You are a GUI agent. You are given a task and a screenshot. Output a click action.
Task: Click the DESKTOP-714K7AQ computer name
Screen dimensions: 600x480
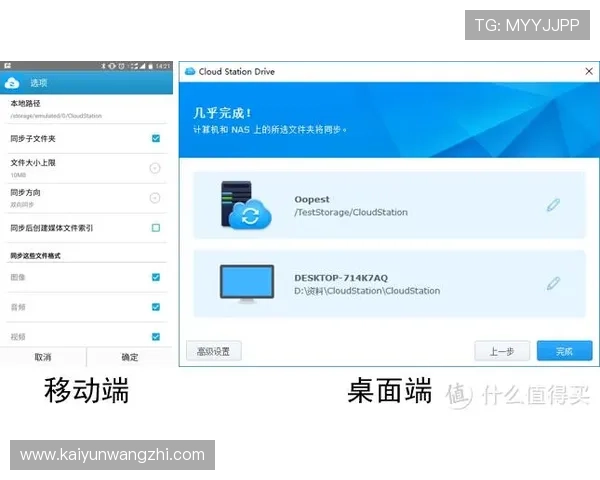[341, 278]
